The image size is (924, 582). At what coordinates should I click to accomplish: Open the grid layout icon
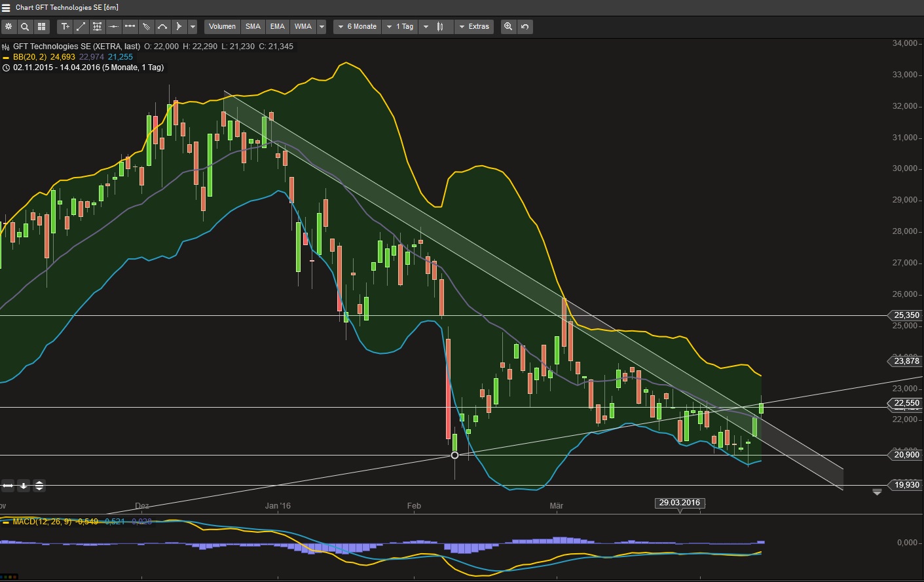[x=41, y=27]
